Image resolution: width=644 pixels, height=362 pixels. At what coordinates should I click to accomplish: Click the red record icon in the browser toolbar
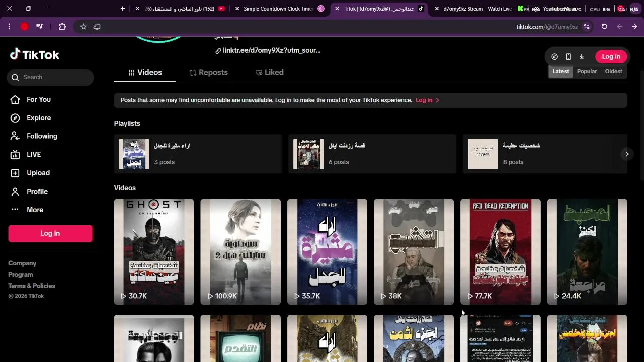click(x=24, y=27)
